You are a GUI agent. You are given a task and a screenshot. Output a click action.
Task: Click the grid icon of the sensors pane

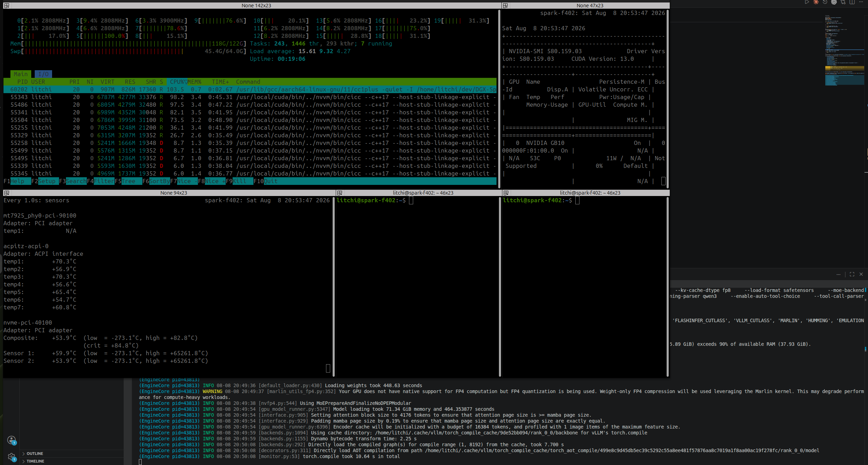click(7, 193)
